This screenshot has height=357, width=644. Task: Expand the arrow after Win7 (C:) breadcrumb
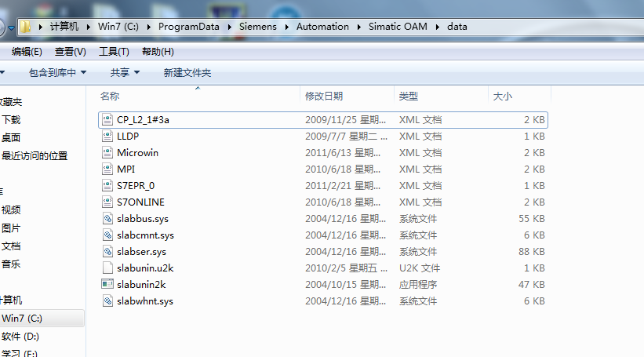tap(149, 27)
